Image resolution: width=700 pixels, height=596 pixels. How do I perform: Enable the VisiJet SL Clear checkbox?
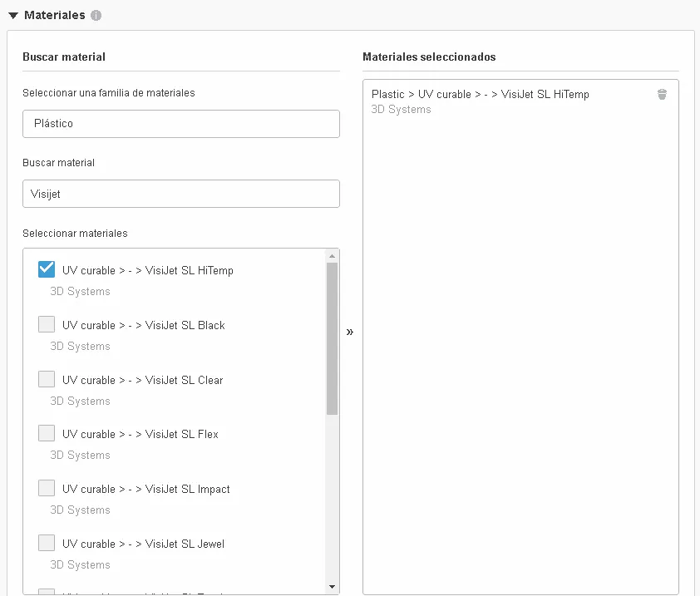[x=47, y=379]
